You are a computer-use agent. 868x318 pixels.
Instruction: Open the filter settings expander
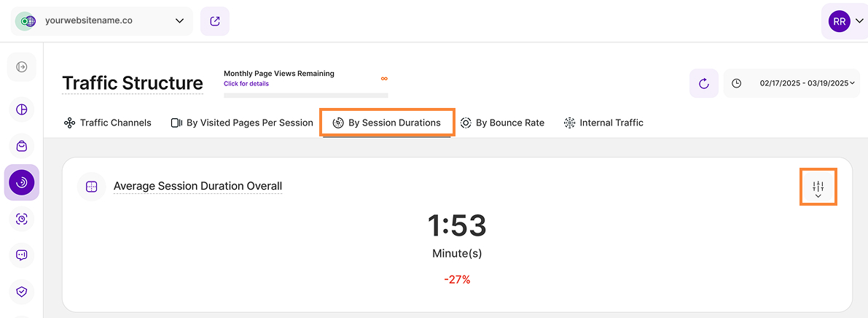(x=818, y=187)
